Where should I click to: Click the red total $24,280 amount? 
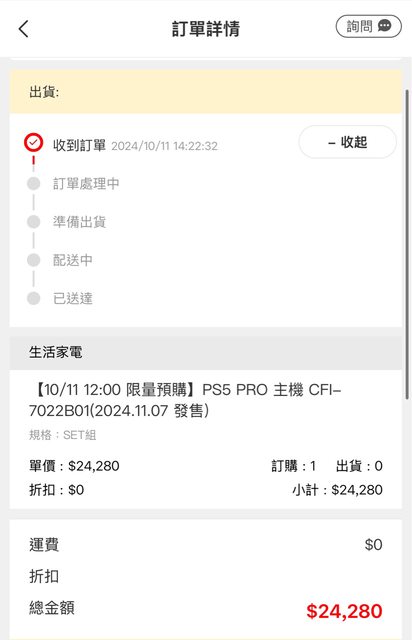[x=344, y=611]
